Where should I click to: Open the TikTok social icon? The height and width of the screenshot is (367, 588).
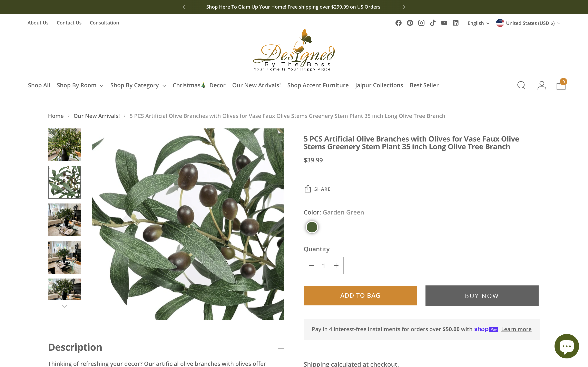[x=433, y=23]
